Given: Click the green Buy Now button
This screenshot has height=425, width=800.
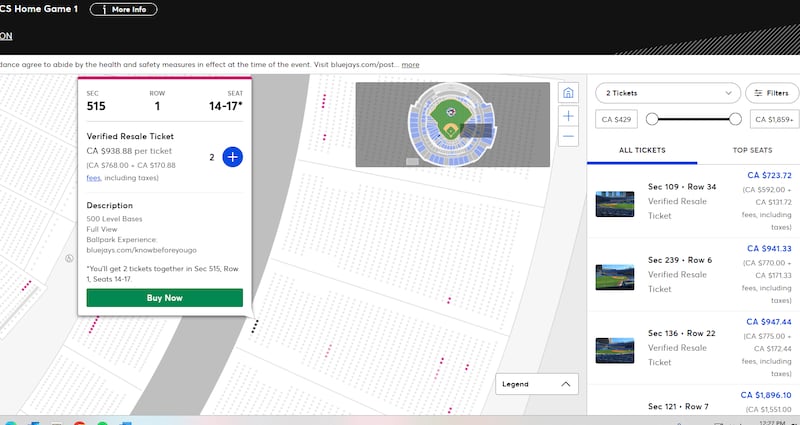Looking at the screenshot, I should tap(164, 298).
